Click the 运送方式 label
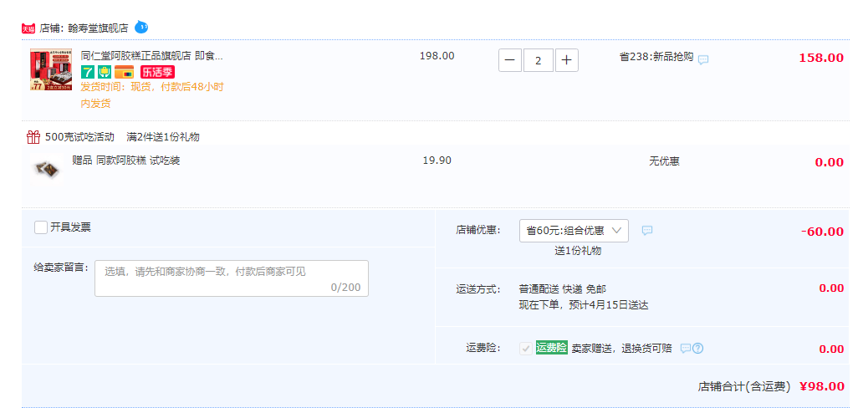Viewport: 868px width, 408px height. pos(478,289)
